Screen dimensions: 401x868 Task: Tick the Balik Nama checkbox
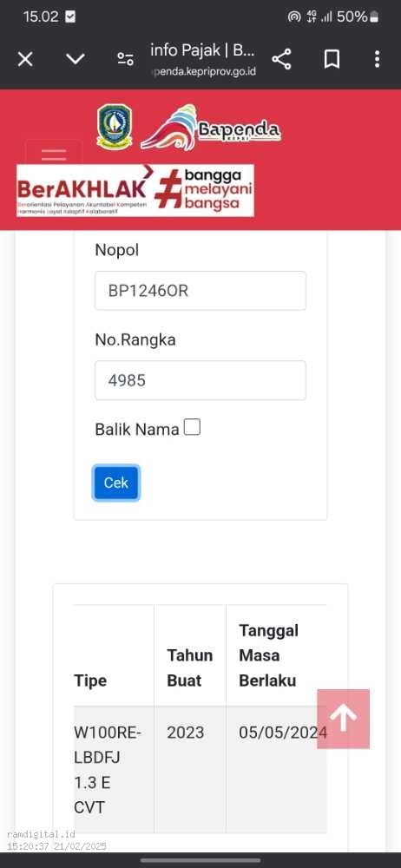(192, 427)
